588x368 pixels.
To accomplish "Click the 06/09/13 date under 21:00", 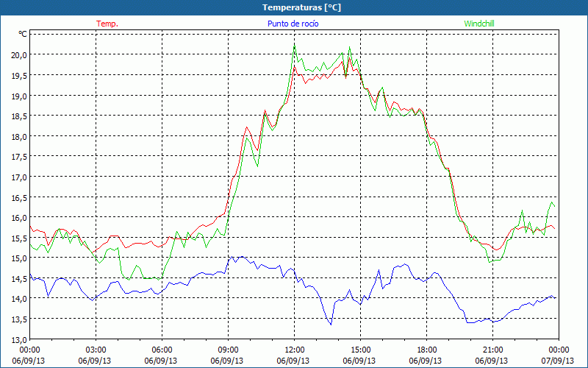I will point(491,361).
